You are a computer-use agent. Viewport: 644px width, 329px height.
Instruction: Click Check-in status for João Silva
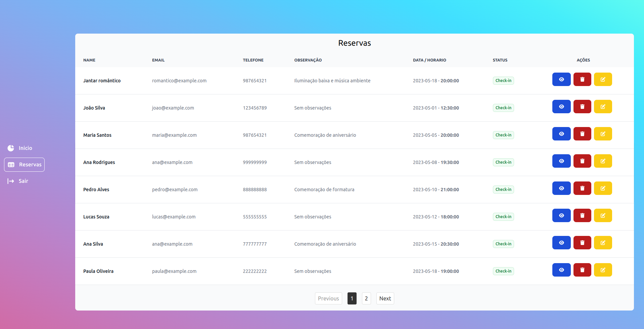point(503,108)
